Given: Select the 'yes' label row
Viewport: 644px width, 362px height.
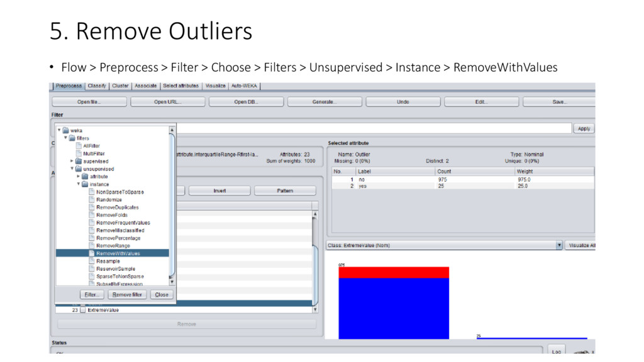Looking at the screenshot, I should (x=463, y=186).
